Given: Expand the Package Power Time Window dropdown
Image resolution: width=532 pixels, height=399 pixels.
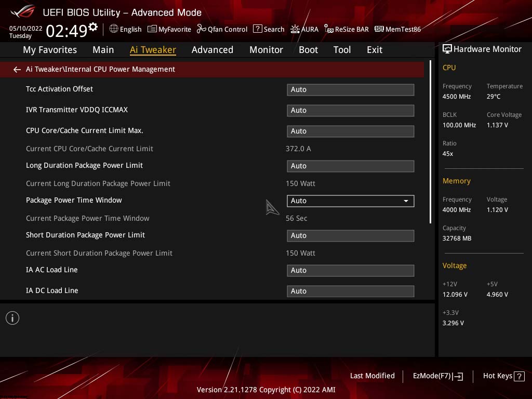Looking at the screenshot, I should pyautogui.click(x=351, y=201).
